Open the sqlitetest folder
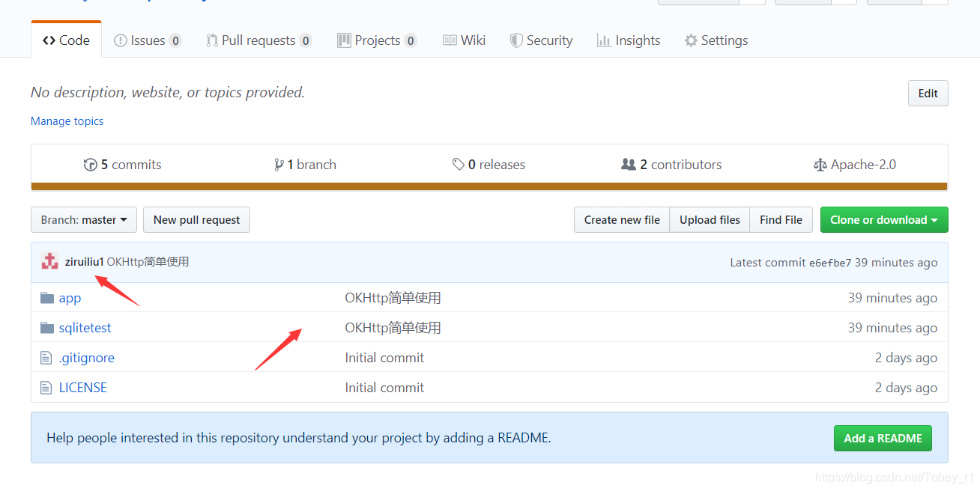The height and width of the screenshot is (491, 980). tap(85, 328)
